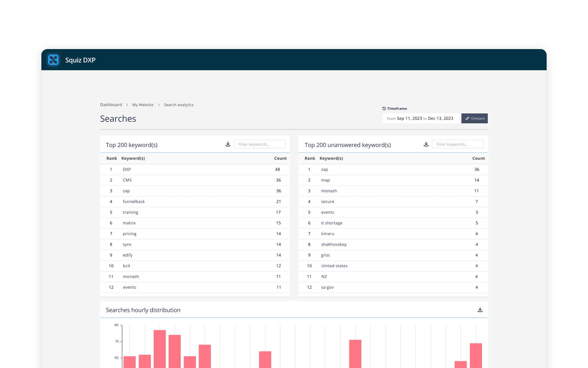Click the tallest bar in hourly chart
This screenshot has height=368, width=588.
[160, 349]
